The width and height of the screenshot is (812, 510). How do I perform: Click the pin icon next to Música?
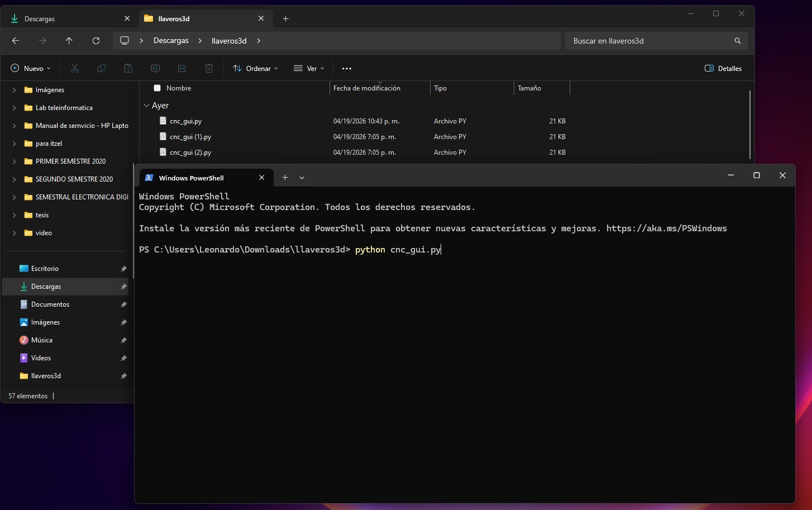tap(123, 340)
